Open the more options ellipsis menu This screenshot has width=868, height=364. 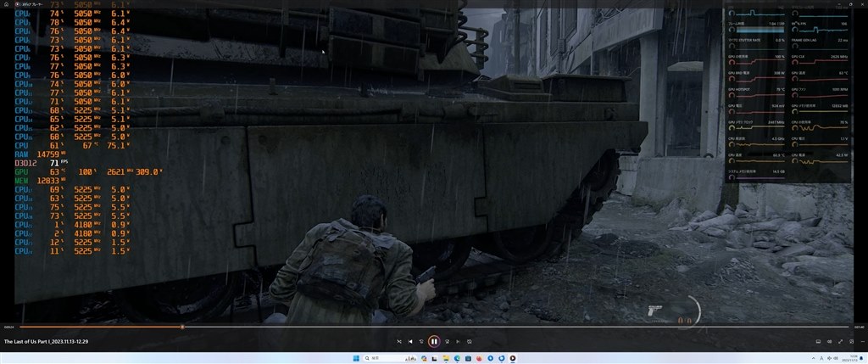pos(862,341)
